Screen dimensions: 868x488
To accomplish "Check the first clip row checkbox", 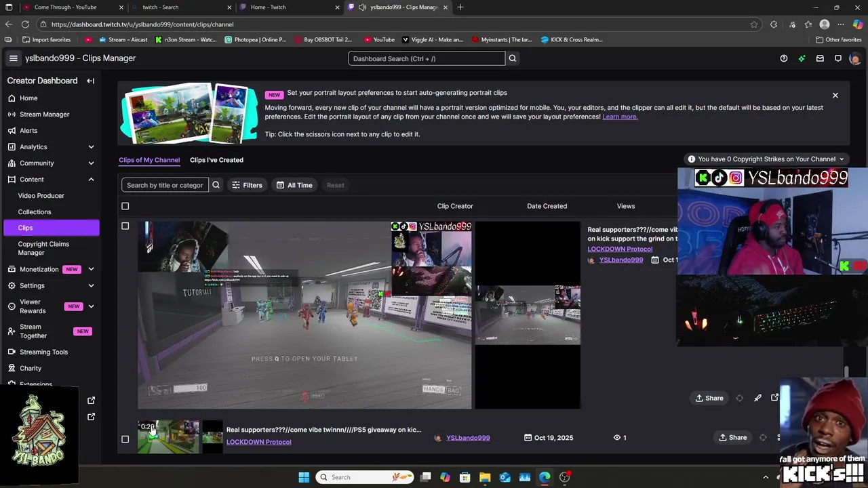I will point(125,226).
